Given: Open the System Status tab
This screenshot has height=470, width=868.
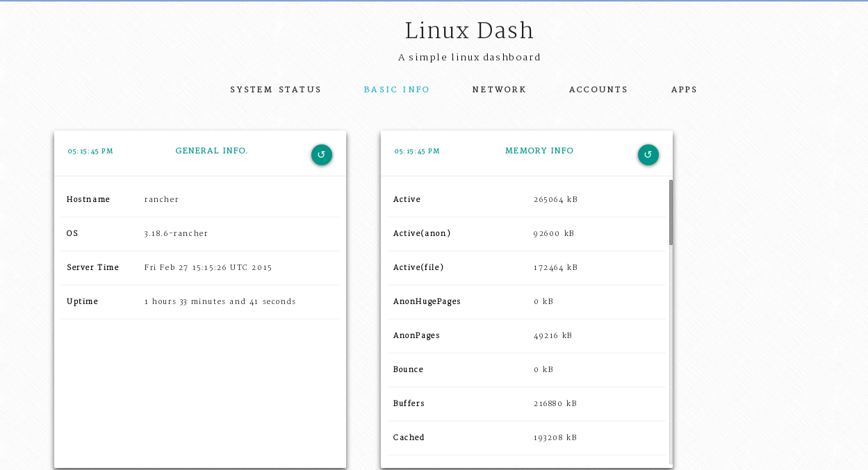Looking at the screenshot, I should tap(276, 90).
